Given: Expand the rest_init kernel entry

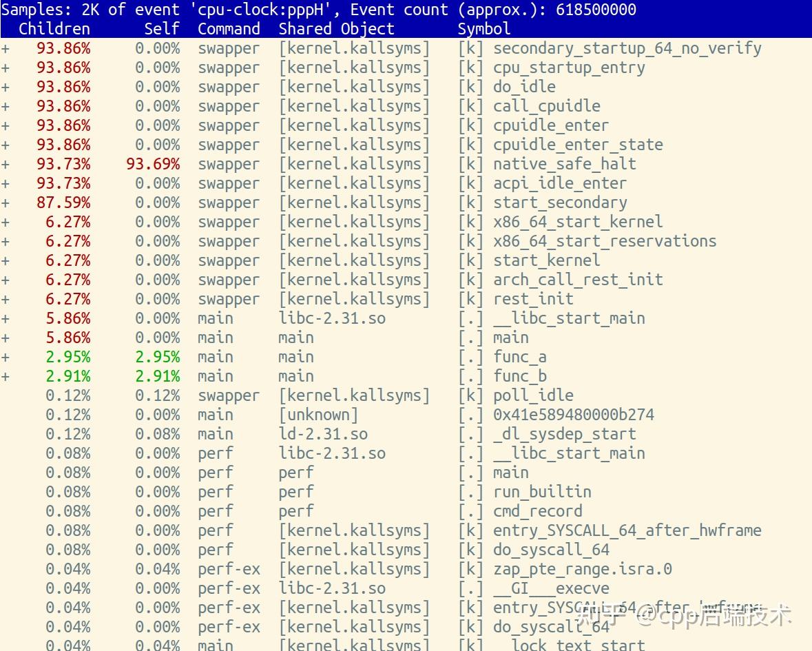Looking at the screenshot, I should [x=6, y=299].
